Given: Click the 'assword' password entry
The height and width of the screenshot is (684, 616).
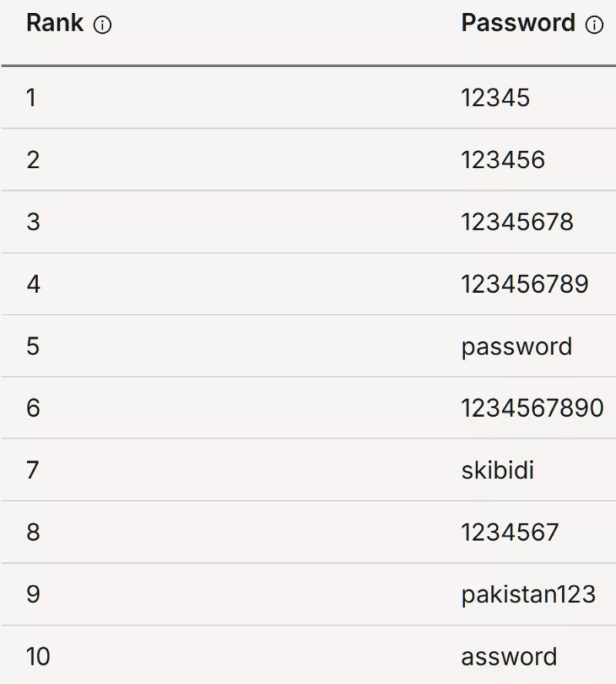Looking at the screenshot, I should pyautogui.click(x=509, y=657).
